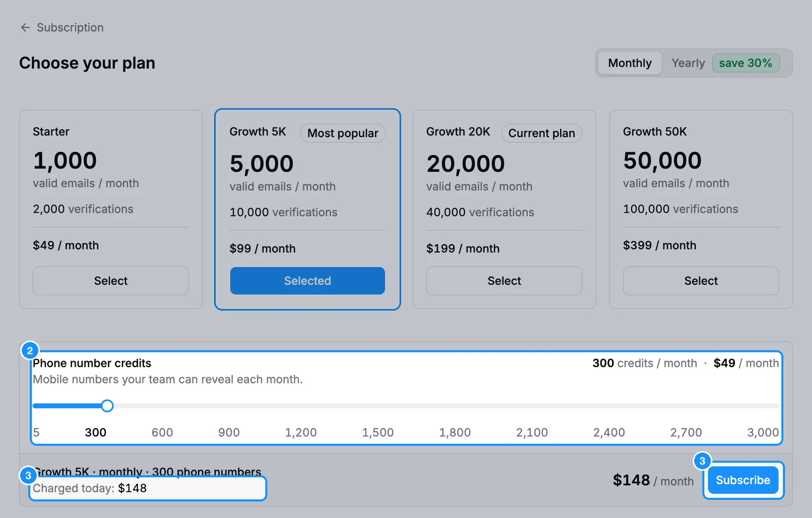Image resolution: width=812 pixels, height=518 pixels.
Task: Switch billing to Yearly
Action: [x=688, y=63]
